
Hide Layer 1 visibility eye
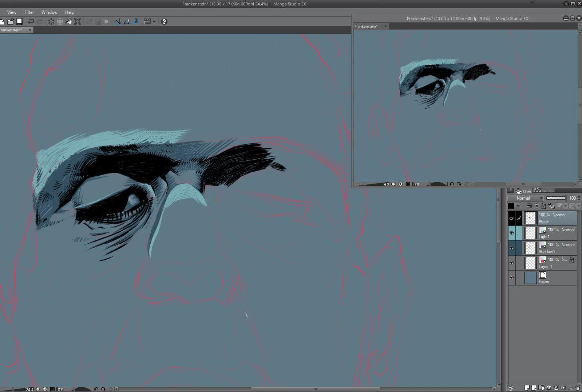click(511, 263)
